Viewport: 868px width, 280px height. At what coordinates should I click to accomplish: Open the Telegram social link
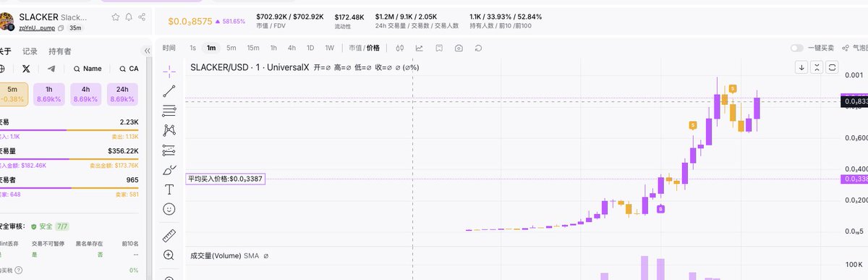pos(51,69)
